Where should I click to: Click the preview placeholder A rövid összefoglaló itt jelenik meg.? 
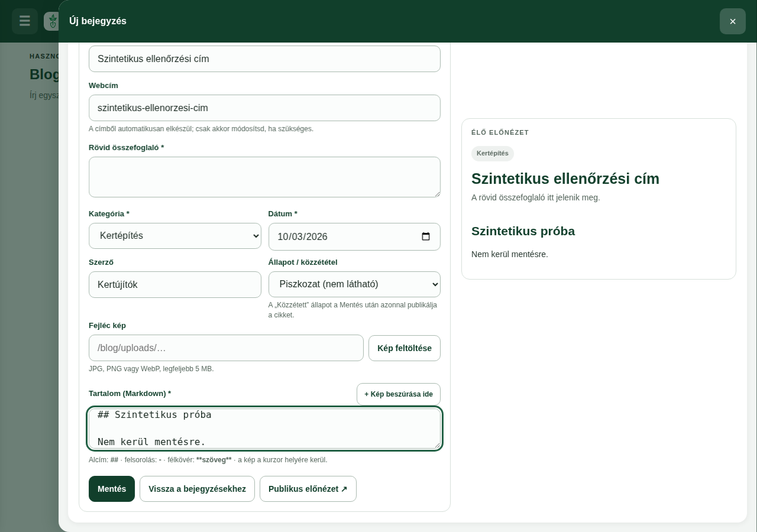(536, 197)
